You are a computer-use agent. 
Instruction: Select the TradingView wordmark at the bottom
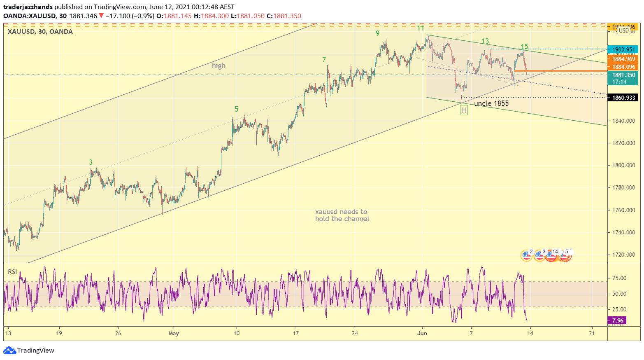36,351
